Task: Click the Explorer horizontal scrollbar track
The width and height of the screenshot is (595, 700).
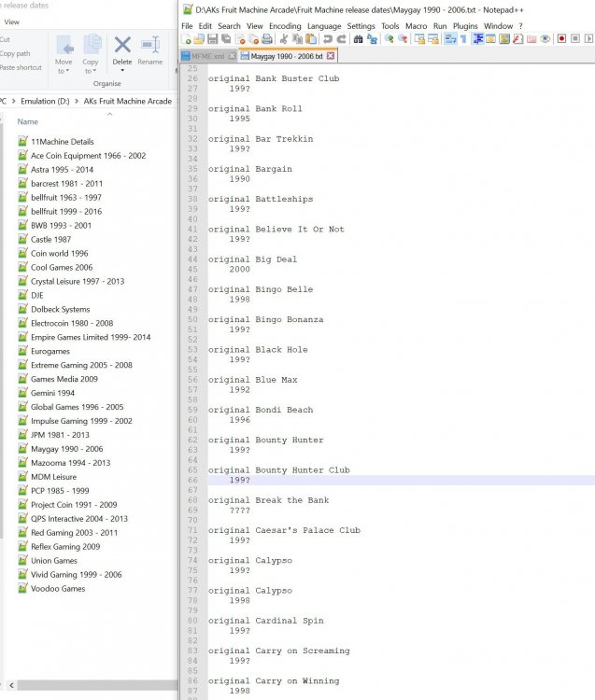Action: tap(97, 685)
